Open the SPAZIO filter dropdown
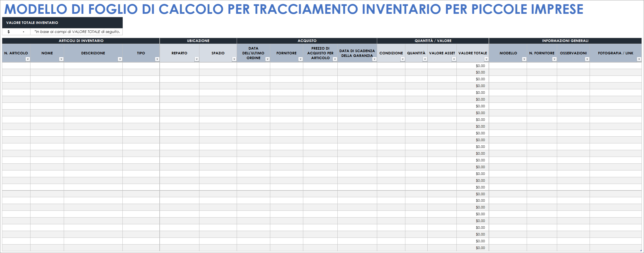 tap(234, 59)
